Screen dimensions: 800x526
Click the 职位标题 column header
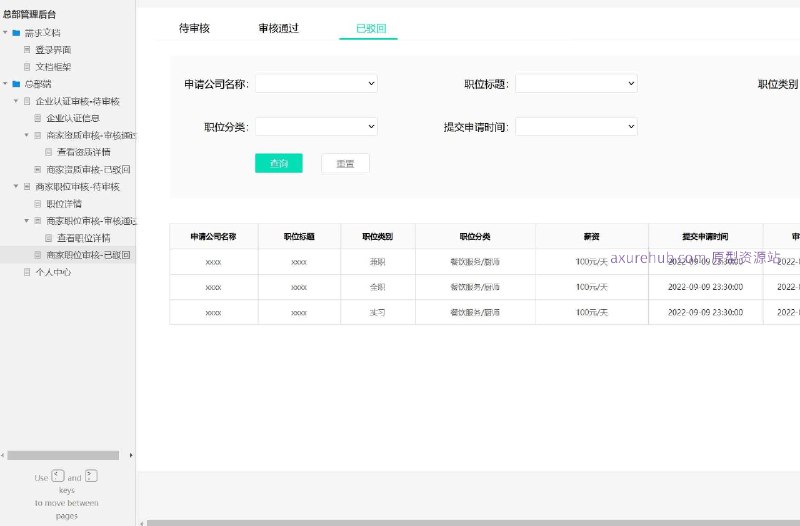tap(299, 236)
